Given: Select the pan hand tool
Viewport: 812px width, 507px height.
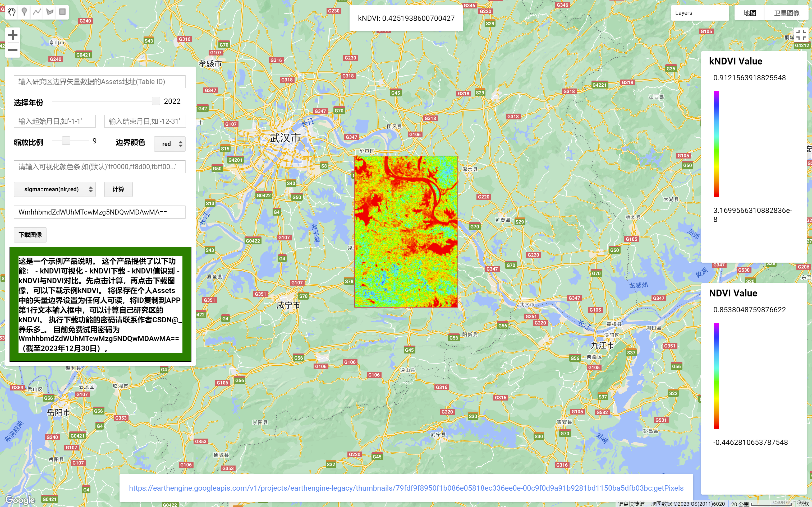Looking at the screenshot, I should 12,12.
